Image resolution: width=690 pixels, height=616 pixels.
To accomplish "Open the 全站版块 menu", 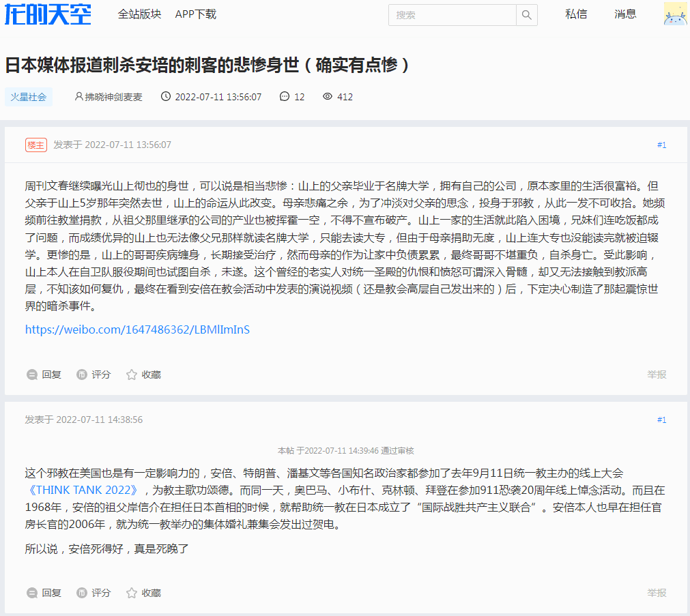I will (x=139, y=14).
